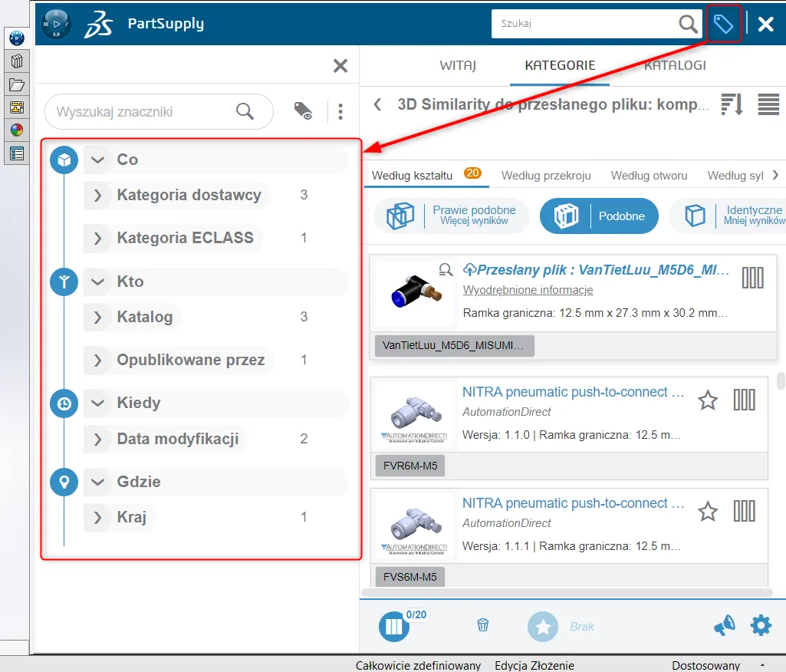Add FVR6M-M5 to comparison columns icon
The image size is (786, 672).
[x=745, y=400]
